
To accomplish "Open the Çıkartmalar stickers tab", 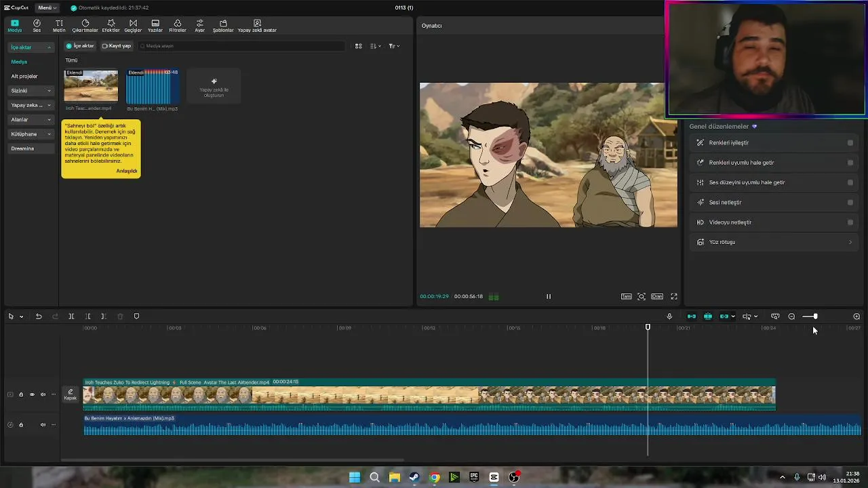I will [x=85, y=26].
